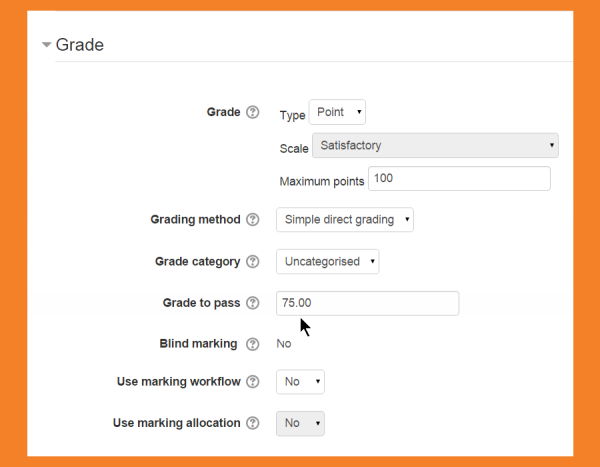Screen dimensions: 600x467
Task: Open the Simple direct grading dropdown
Action: click(x=344, y=219)
